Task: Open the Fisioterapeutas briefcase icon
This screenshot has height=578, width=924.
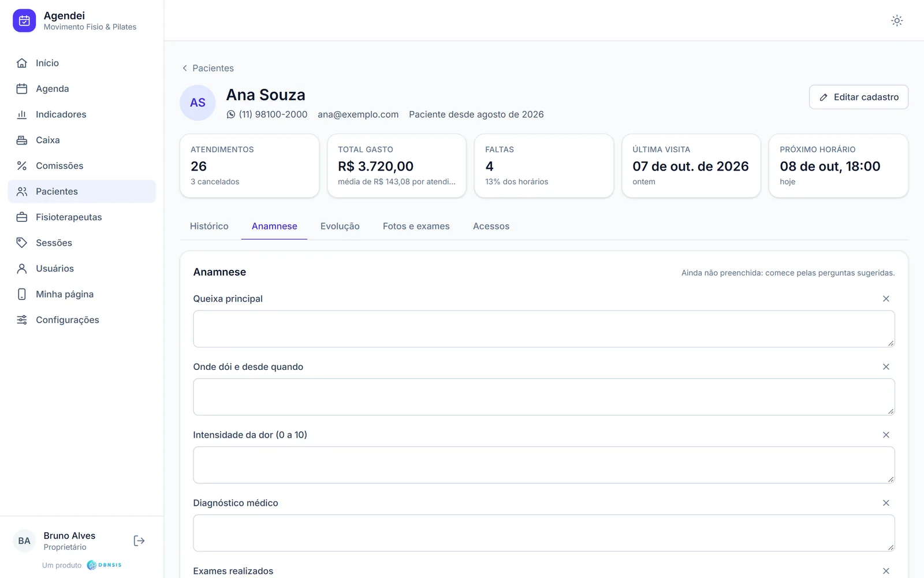Action: tap(22, 217)
